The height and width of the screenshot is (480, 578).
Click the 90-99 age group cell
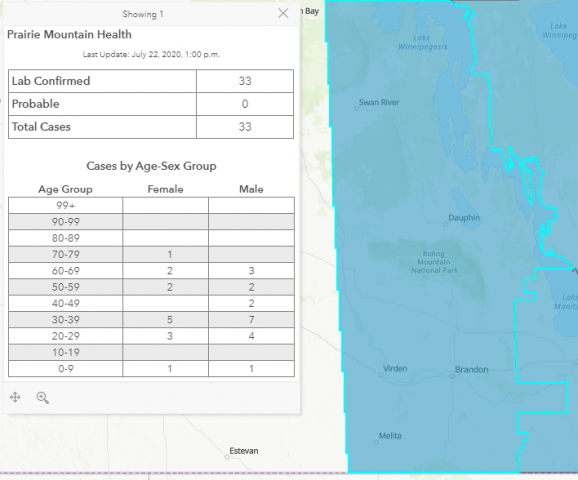(66, 222)
